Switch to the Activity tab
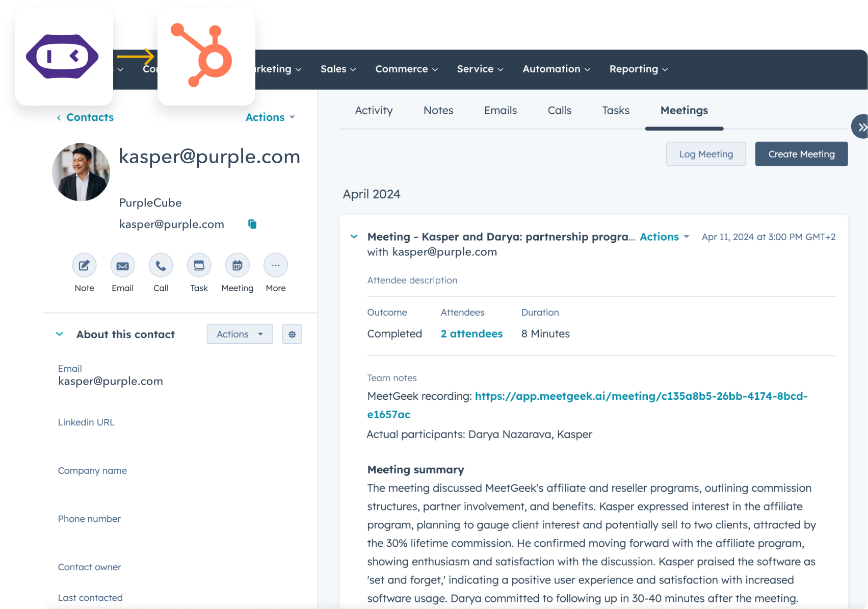 [374, 111]
